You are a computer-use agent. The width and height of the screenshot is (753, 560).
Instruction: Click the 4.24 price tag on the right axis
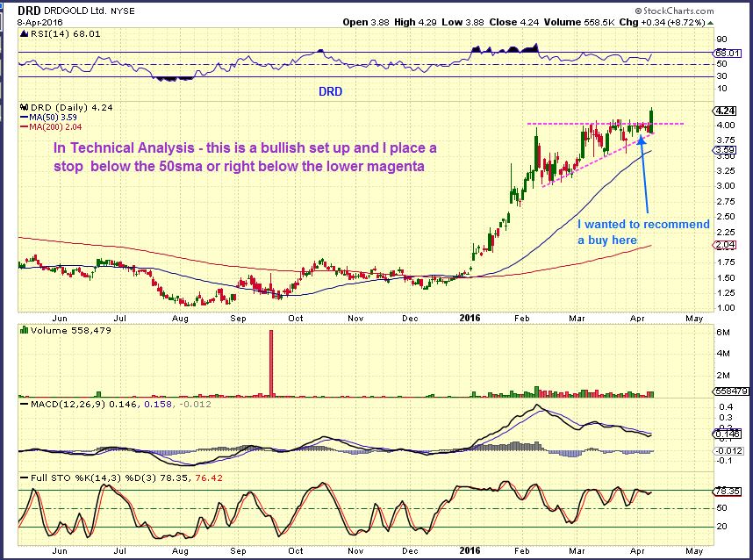tap(725, 111)
